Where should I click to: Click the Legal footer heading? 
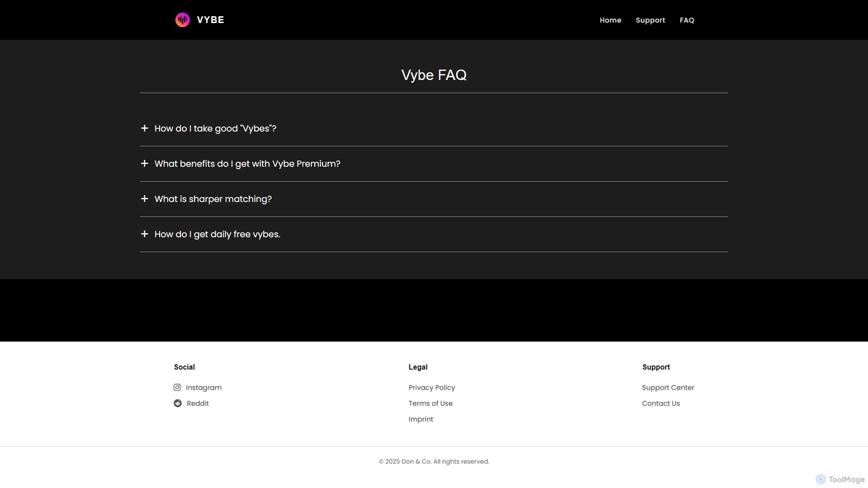click(x=418, y=367)
